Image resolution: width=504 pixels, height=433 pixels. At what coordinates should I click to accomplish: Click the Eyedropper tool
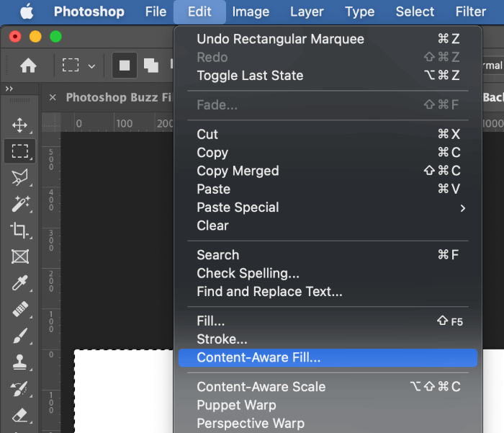point(19,283)
